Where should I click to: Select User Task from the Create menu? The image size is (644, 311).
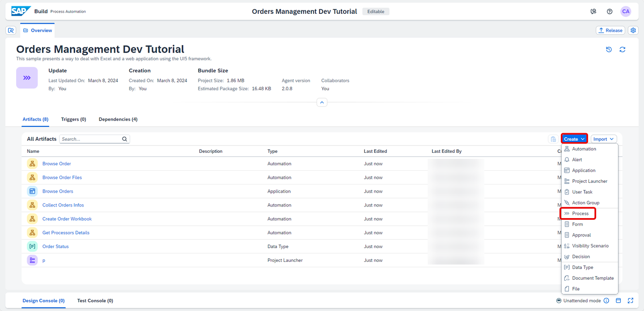click(590, 192)
